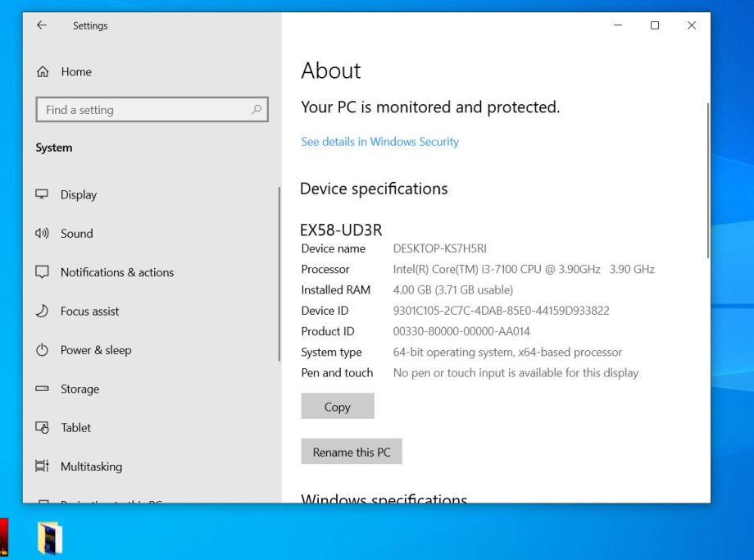Click the Tablet icon in sidebar
This screenshot has width=754, height=560.
(x=42, y=428)
